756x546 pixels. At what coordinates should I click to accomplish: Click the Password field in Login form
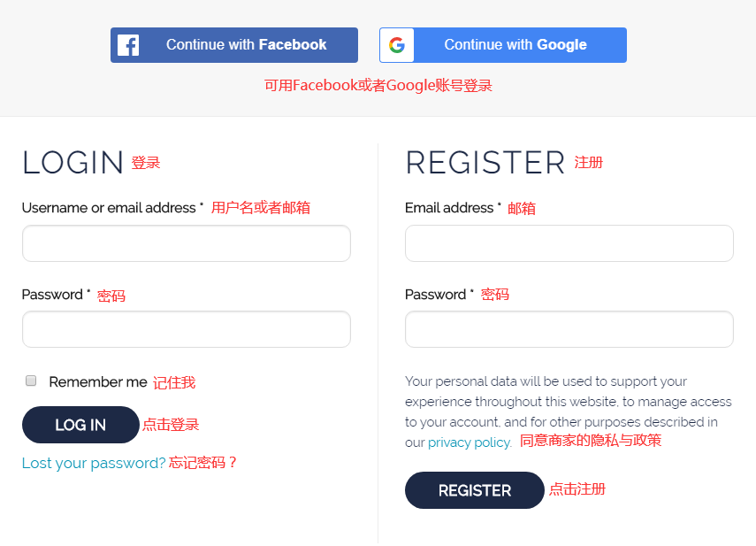(x=186, y=329)
